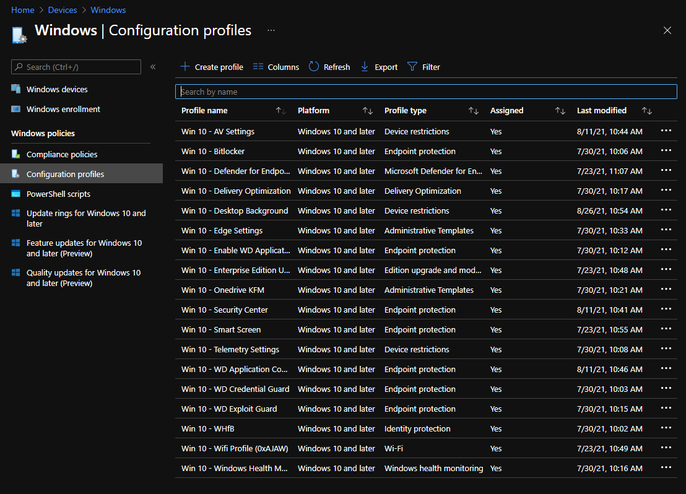The height and width of the screenshot is (494, 686).
Task: Open Win 10 - Security Center profile
Action: (x=224, y=310)
